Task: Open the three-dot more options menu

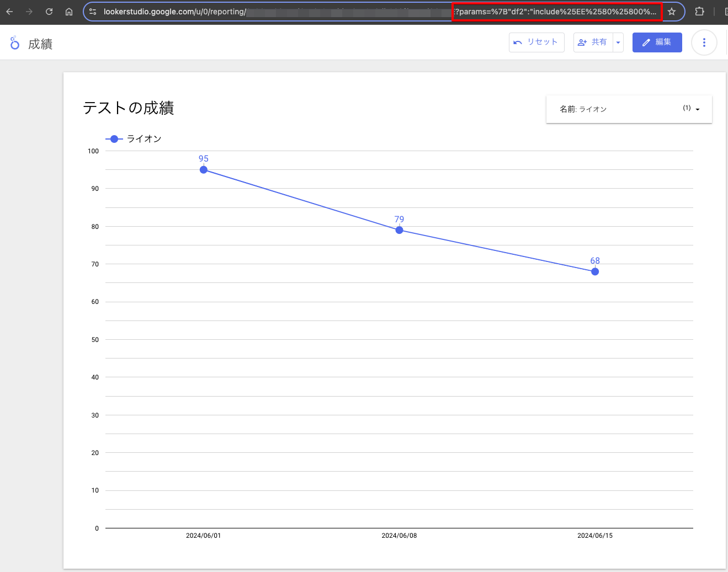Action: tap(704, 42)
